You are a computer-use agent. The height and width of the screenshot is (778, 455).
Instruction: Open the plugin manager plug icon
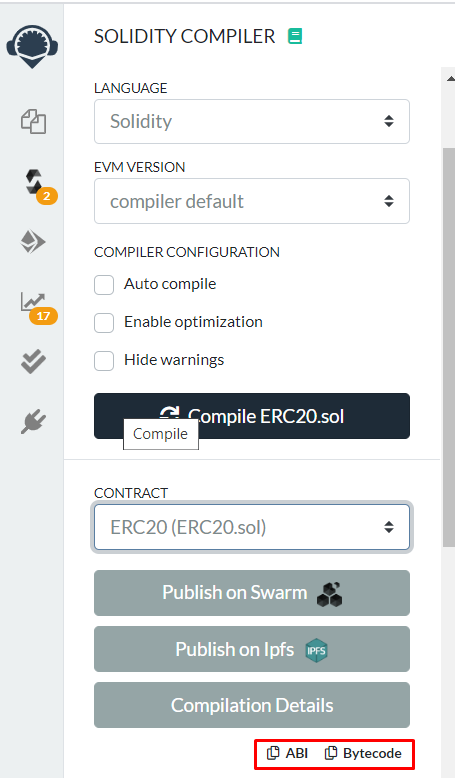33,422
